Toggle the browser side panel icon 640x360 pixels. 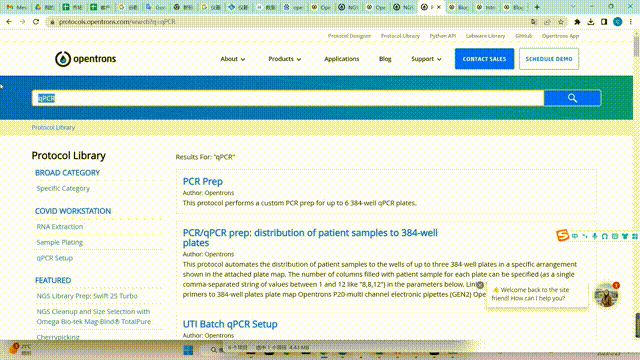(604, 22)
